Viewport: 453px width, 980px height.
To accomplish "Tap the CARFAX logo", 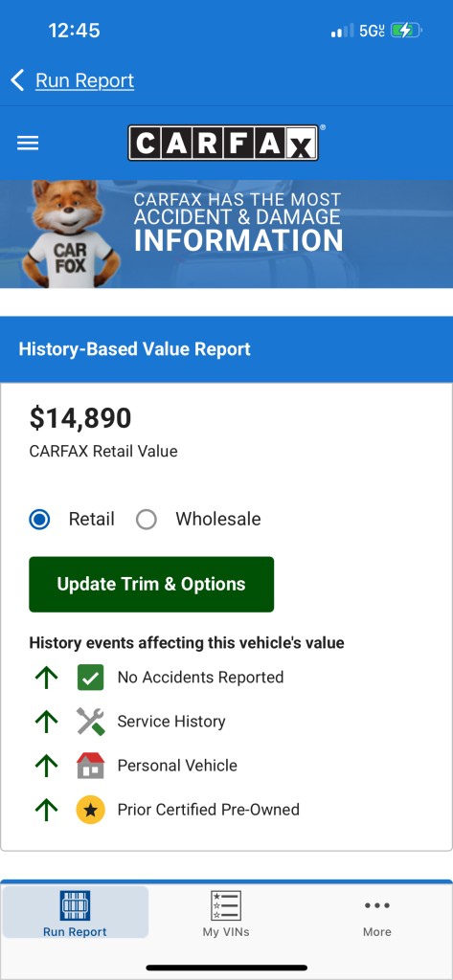I will (x=223, y=144).
